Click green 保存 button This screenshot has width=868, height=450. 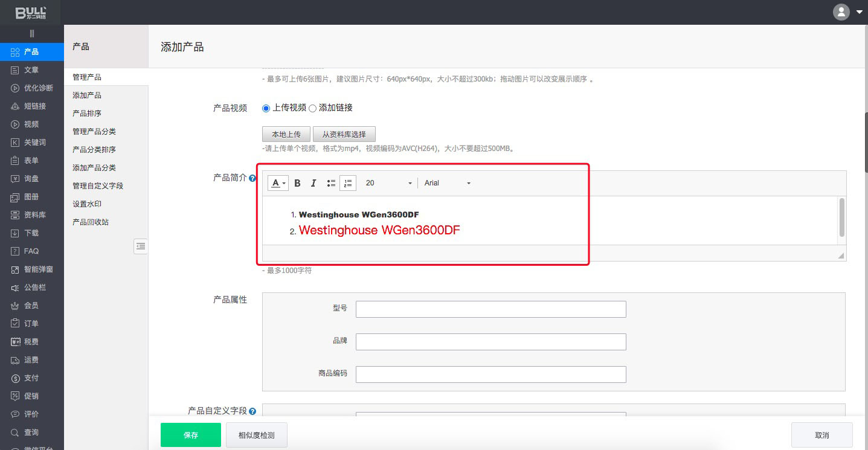pos(190,435)
